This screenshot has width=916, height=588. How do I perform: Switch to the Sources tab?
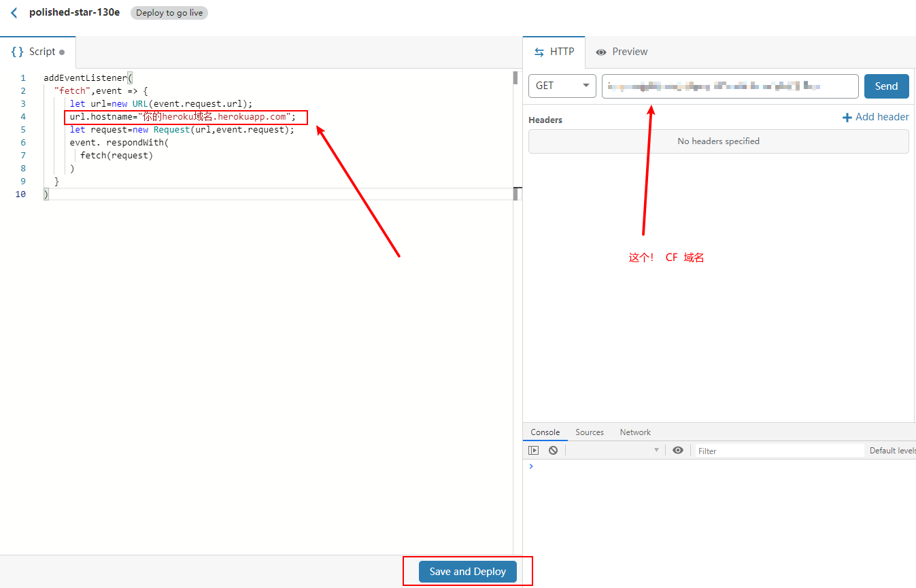[589, 432]
